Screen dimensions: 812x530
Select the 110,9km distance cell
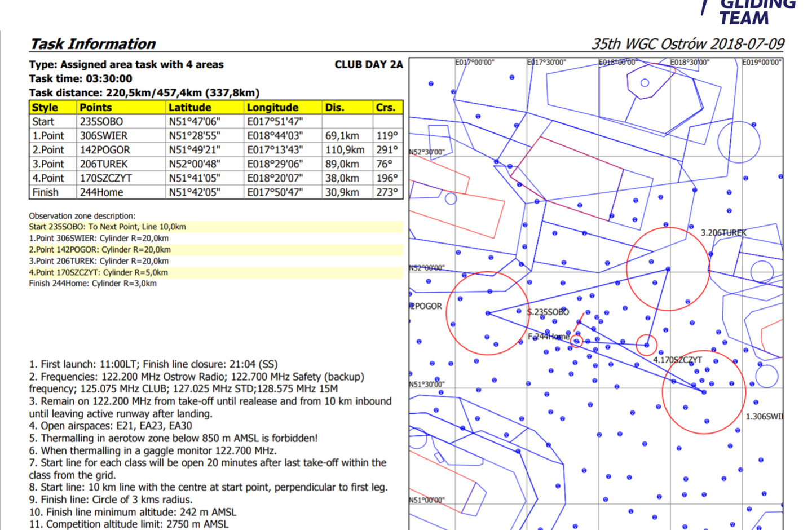pos(345,150)
